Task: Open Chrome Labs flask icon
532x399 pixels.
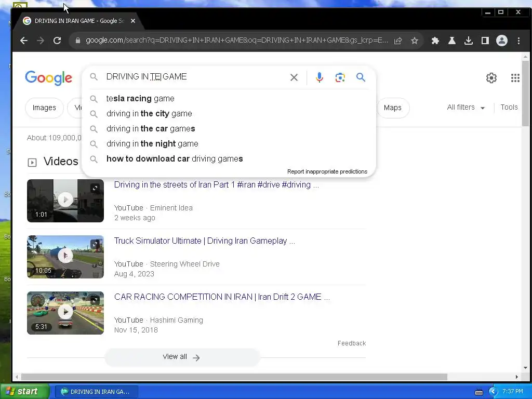Action: [x=451, y=41]
